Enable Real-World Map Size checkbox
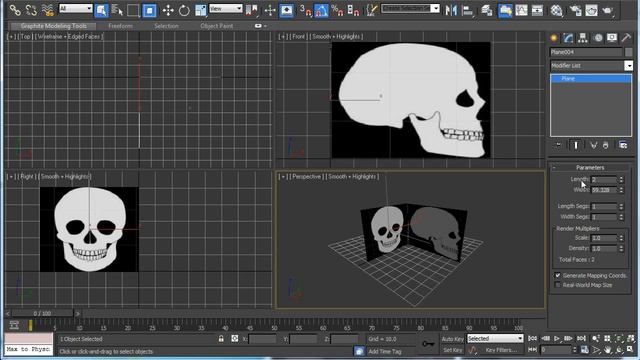 click(558, 285)
